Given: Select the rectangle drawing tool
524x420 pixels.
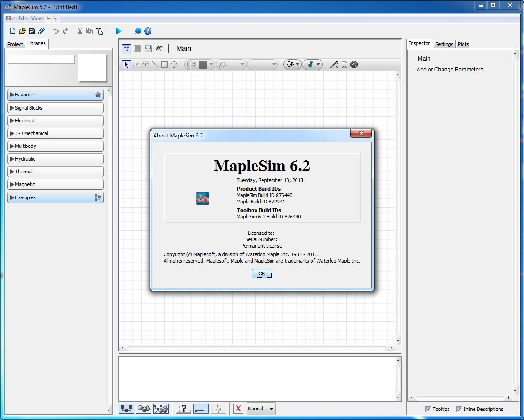Looking at the screenshot, I should coord(164,65).
